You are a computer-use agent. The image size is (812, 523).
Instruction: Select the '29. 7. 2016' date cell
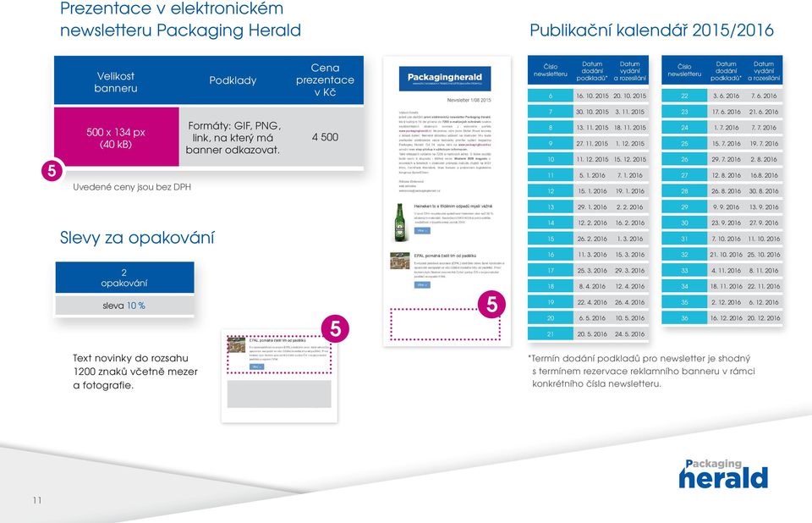[x=726, y=160]
